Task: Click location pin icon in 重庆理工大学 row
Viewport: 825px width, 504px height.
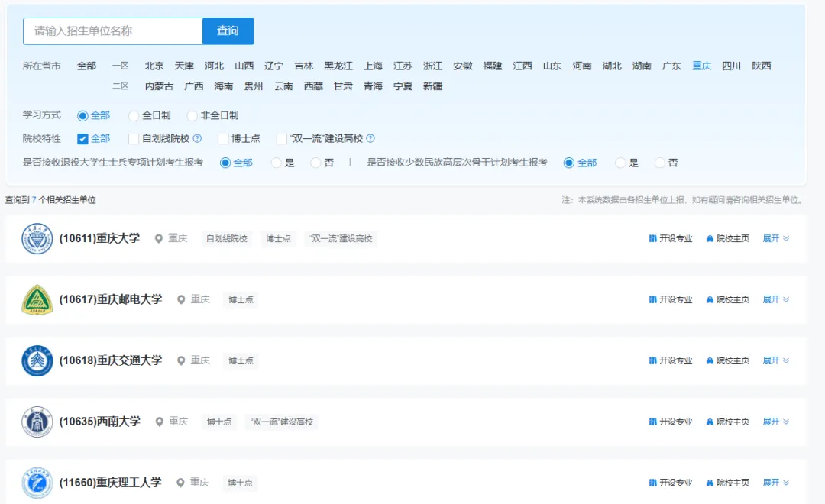Action: 180,483
